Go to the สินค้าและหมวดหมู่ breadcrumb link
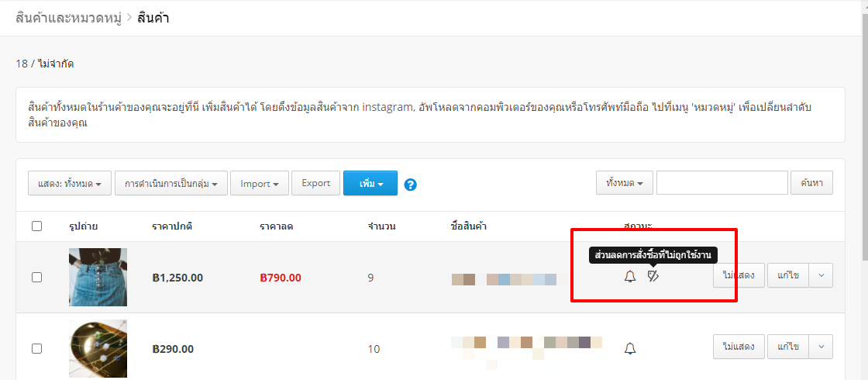 [69, 18]
